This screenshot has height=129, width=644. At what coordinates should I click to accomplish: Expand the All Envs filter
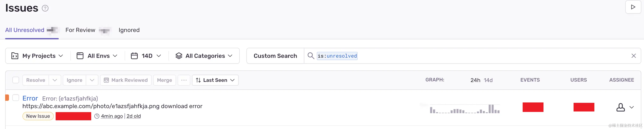pyautogui.click(x=97, y=56)
